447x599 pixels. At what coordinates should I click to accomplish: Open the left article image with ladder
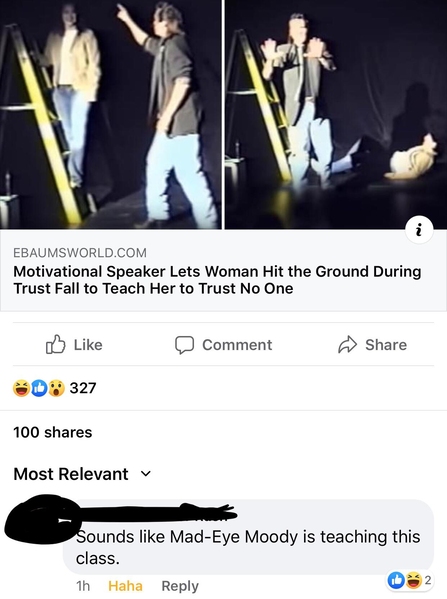click(111, 114)
